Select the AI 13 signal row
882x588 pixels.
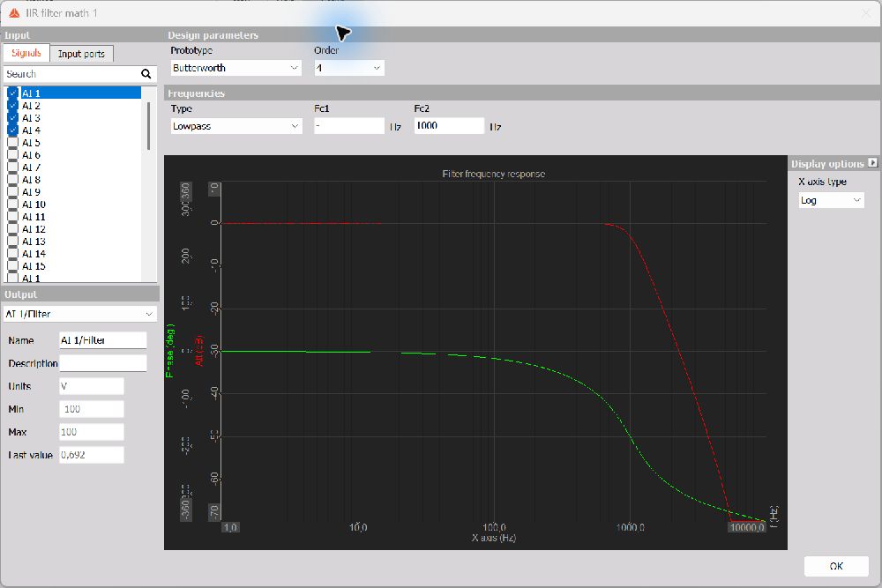pyautogui.click(x=74, y=242)
